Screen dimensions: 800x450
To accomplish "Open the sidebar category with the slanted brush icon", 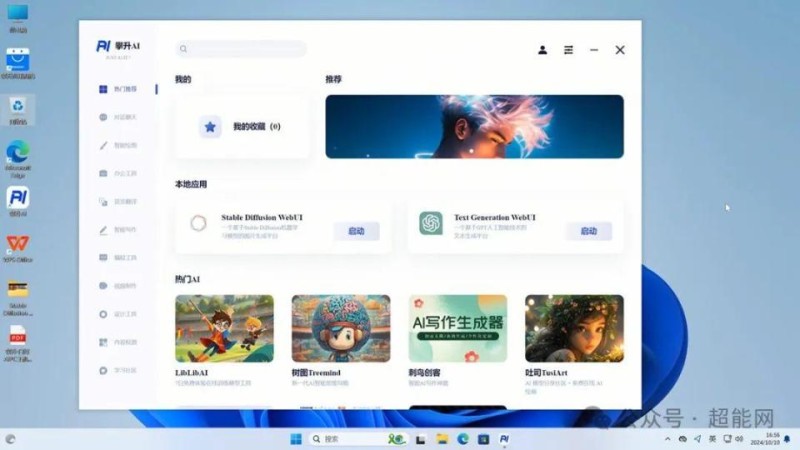I will coord(118,145).
